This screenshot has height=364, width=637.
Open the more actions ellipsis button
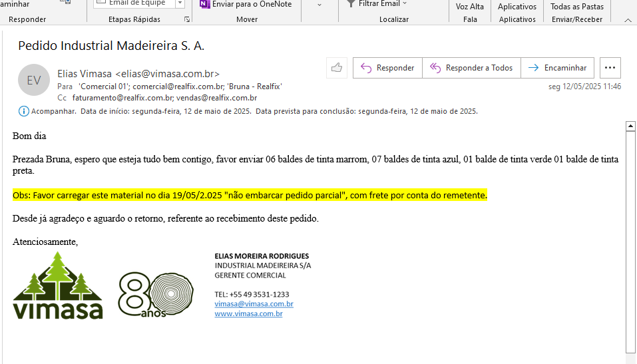610,68
